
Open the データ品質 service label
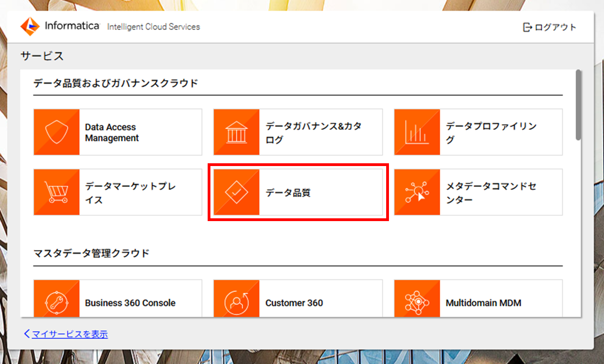coord(288,192)
